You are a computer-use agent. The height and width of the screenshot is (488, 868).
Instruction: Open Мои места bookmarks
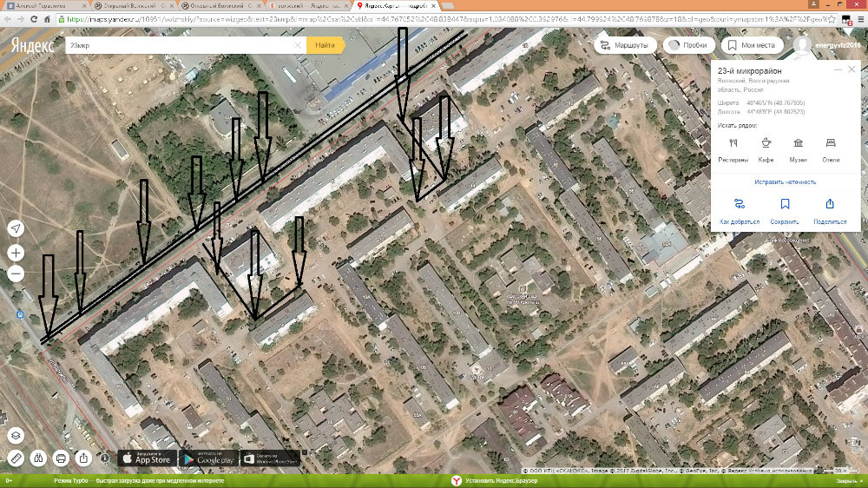753,45
